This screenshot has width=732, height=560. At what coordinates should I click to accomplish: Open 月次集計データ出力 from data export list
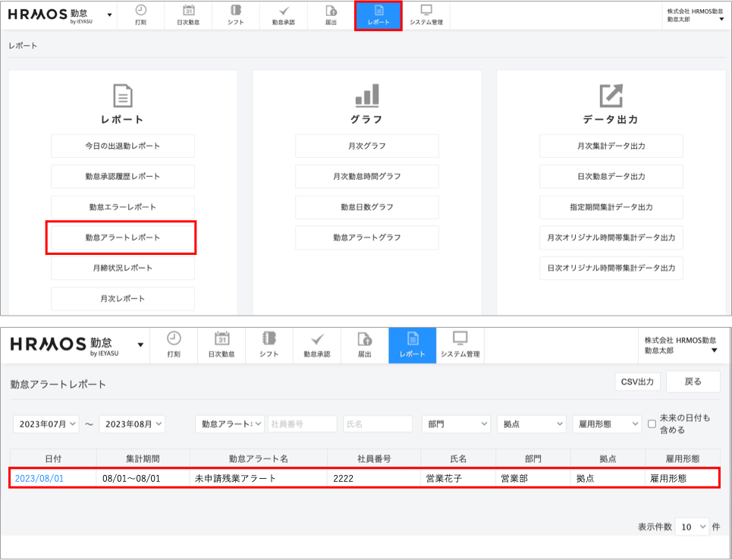pos(611,146)
